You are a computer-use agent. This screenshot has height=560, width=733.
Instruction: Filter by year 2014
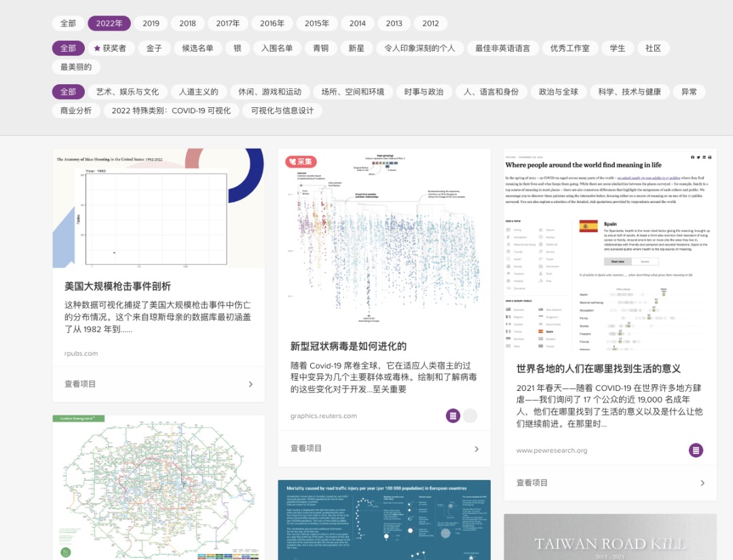357,23
